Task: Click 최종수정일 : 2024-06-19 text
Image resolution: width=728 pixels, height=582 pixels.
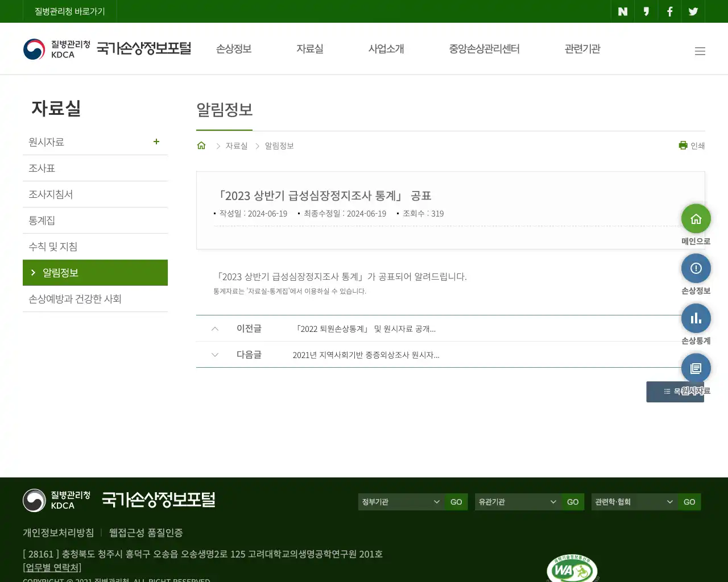Action: click(x=345, y=214)
